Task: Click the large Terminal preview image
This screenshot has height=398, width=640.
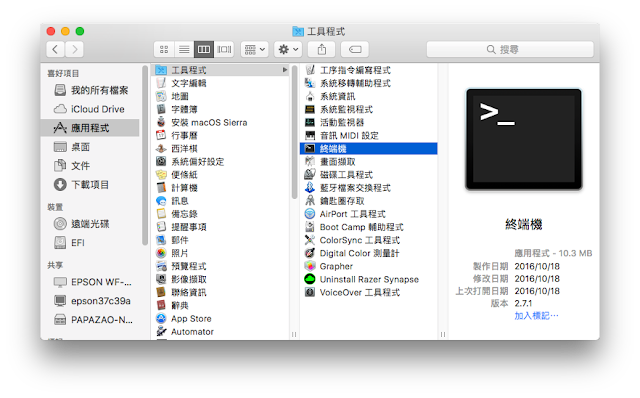Action: [524, 140]
